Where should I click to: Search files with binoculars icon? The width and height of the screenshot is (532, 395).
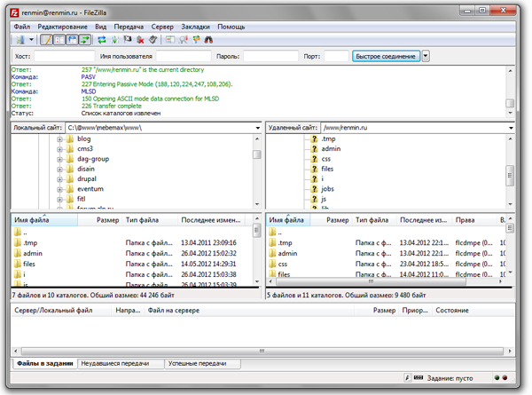(208, 40)
